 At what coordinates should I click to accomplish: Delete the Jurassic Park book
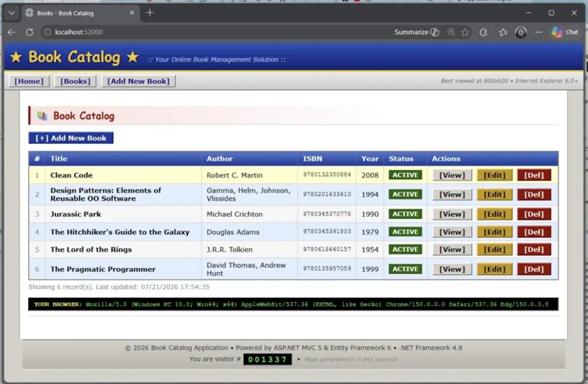tap(534, 214)
